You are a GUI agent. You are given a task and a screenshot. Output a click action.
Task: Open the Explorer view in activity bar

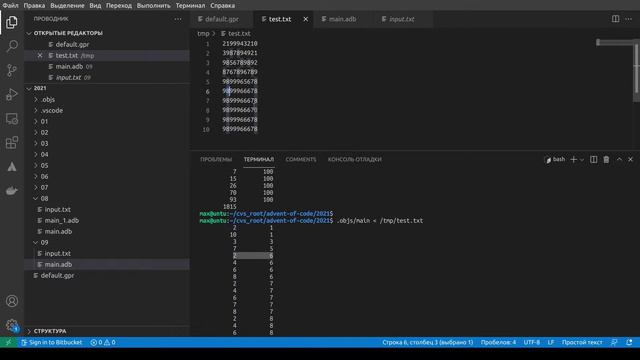click(12, 22)
